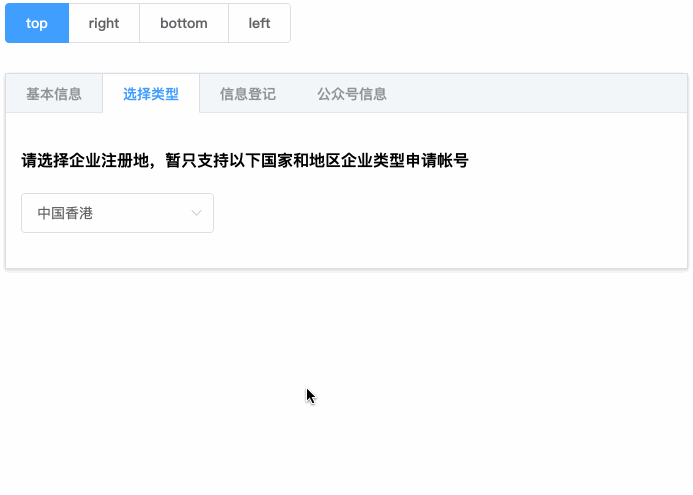Switch to the 基本信息 tab
The width and height of the screenshot is (693, 495).
click(54, 94)
